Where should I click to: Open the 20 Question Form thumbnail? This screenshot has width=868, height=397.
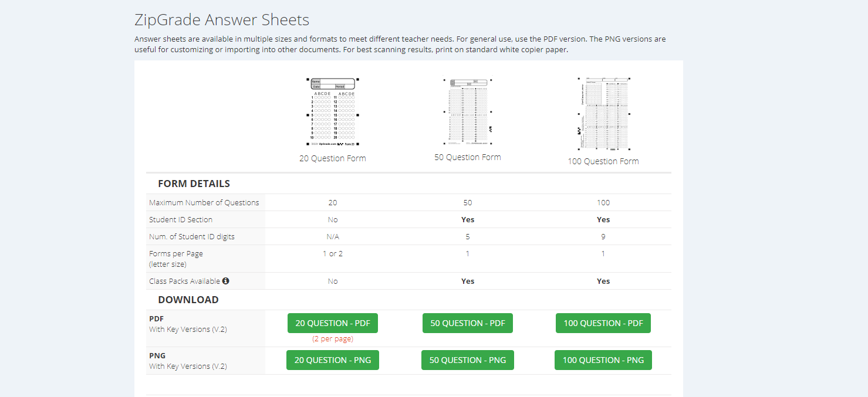(333, 112)
